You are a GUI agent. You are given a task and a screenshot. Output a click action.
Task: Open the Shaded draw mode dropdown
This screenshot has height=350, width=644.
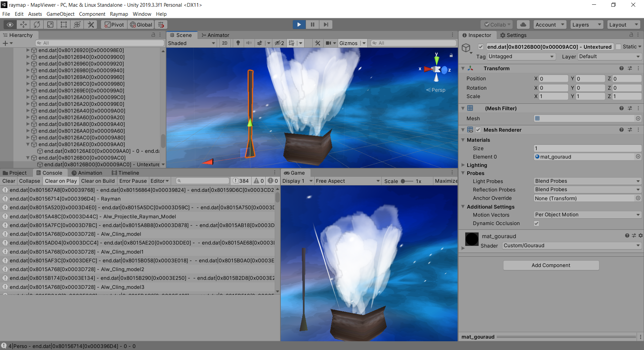[192, 43]
